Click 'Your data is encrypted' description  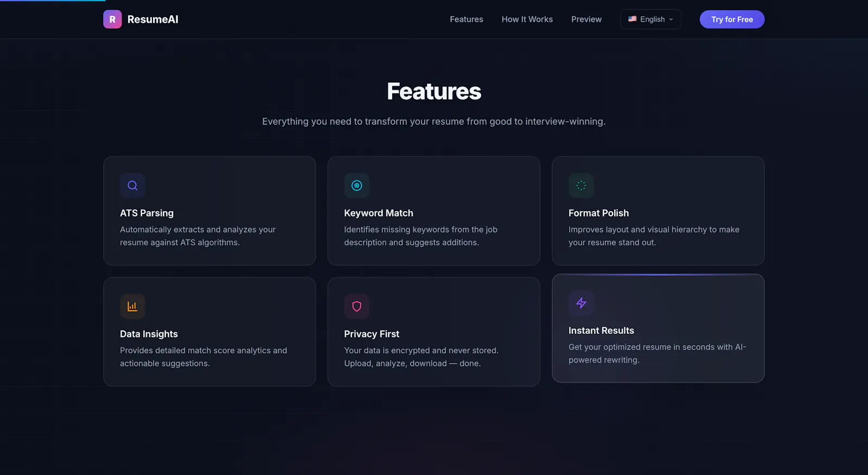click(422, 357)
